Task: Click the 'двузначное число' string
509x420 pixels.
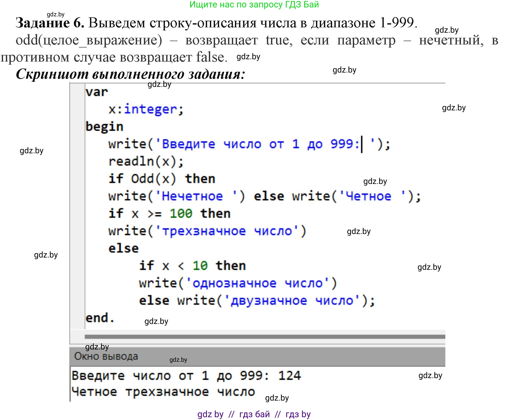Action: point(291,300)
